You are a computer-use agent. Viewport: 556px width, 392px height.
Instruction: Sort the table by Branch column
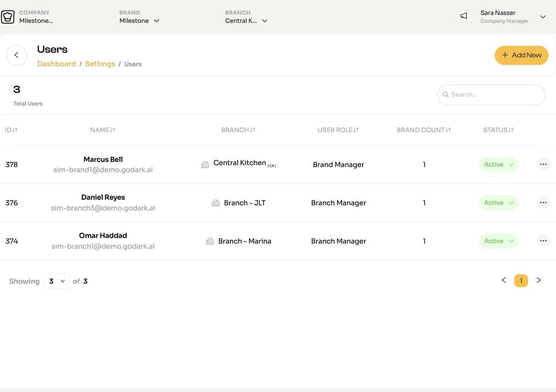(x=238, y=130)
